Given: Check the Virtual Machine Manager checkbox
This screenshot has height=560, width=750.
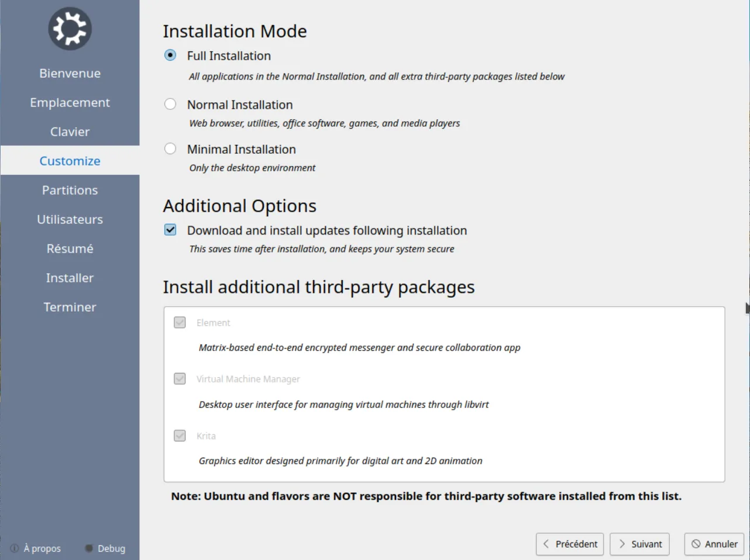Looking at the screenshot, I should [x=180, y=379].
